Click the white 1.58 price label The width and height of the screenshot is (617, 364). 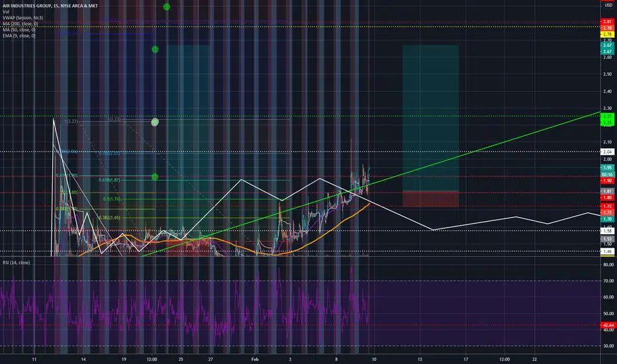[608, 231]
